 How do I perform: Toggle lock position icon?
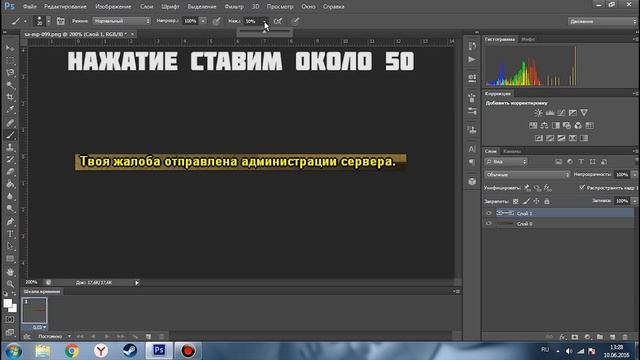coord(536,201)
